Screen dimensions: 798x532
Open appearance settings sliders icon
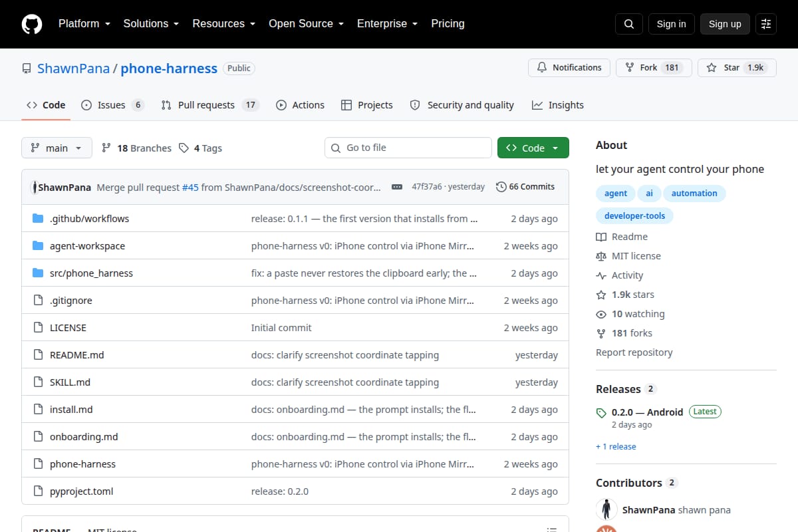click(766, 24)
